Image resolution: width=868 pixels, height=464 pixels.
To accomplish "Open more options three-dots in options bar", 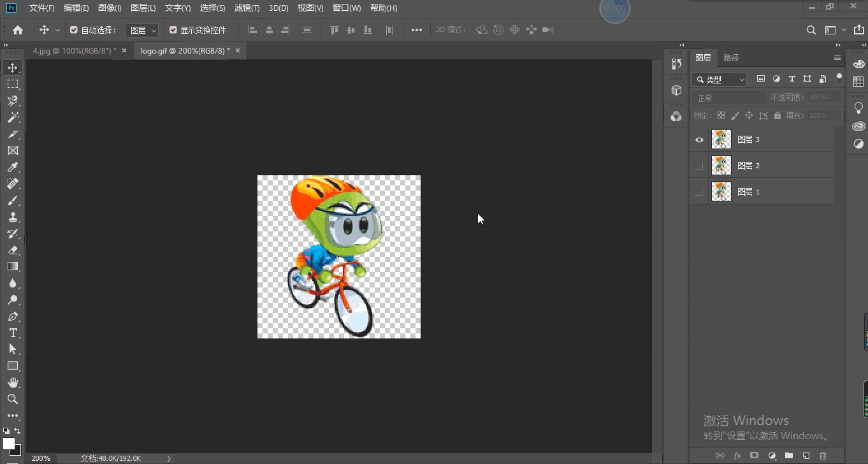I will 416,30.
